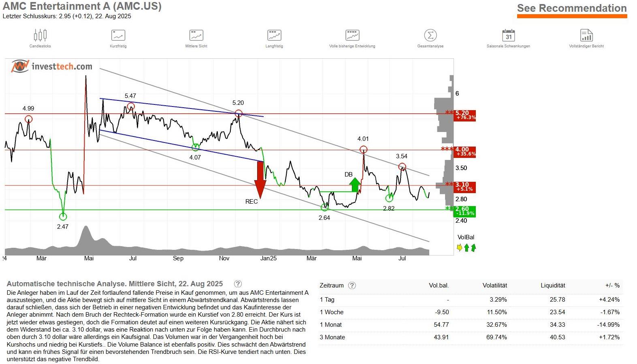Click the 4.99 peak circle marker
Image resolution: width=637 pixels, height=364 pixels.
(x=28, y=119)
